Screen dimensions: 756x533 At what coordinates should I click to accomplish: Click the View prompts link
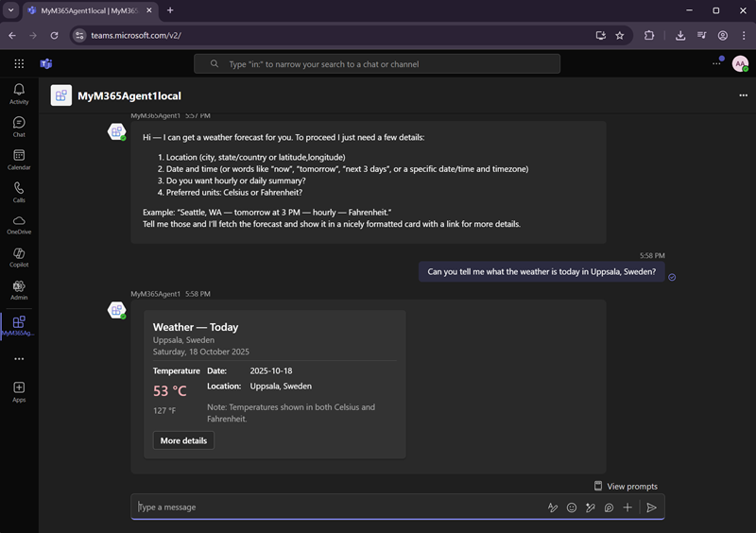(x=626, y=486)
